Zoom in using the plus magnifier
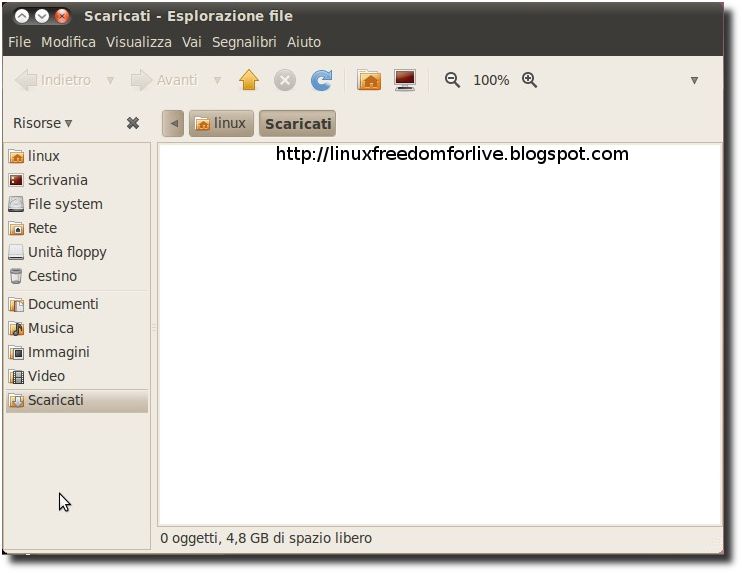Image resolution: width=742 pixels, height=573 pixels. point(530,80)
